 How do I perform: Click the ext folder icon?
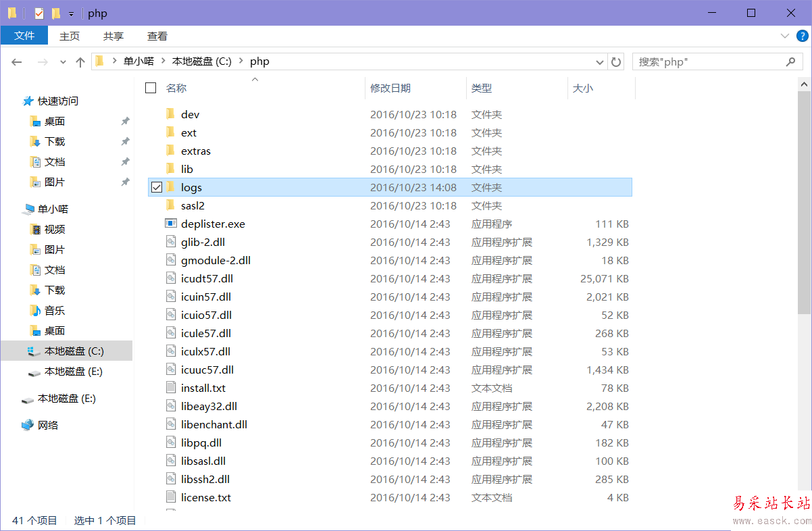coord(170,132)
